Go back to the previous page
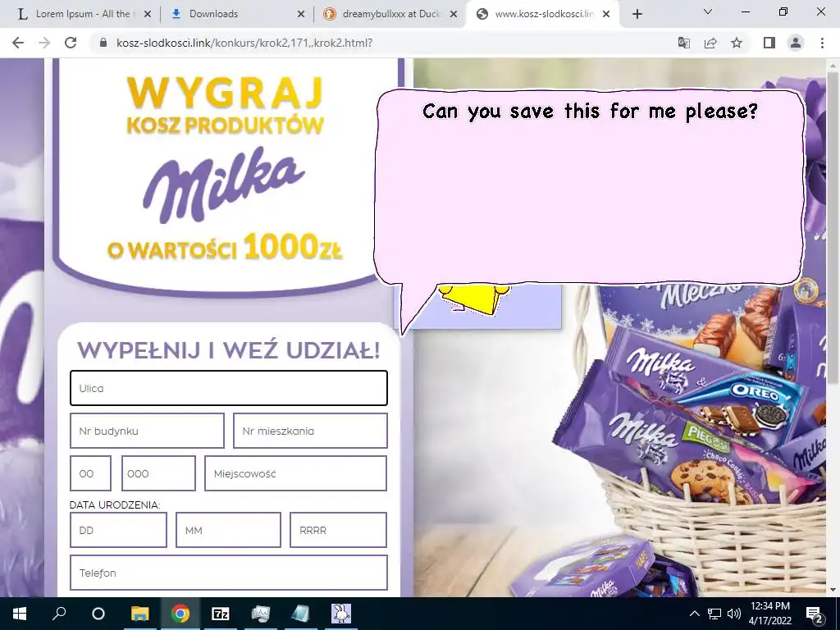Image resolution: width=840 pixels, height=630 pixels. tap(18, 43)
